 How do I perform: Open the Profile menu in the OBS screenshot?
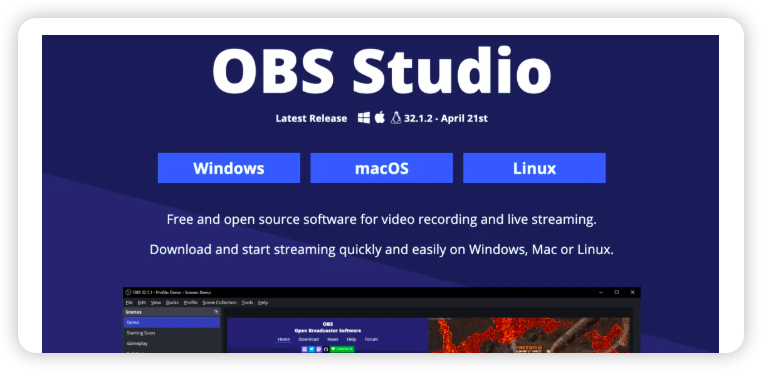[x=190, y=302]
